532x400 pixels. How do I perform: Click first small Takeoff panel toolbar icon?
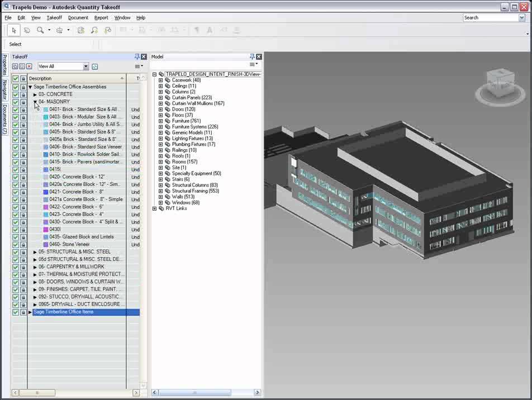[x=15, y=66]
